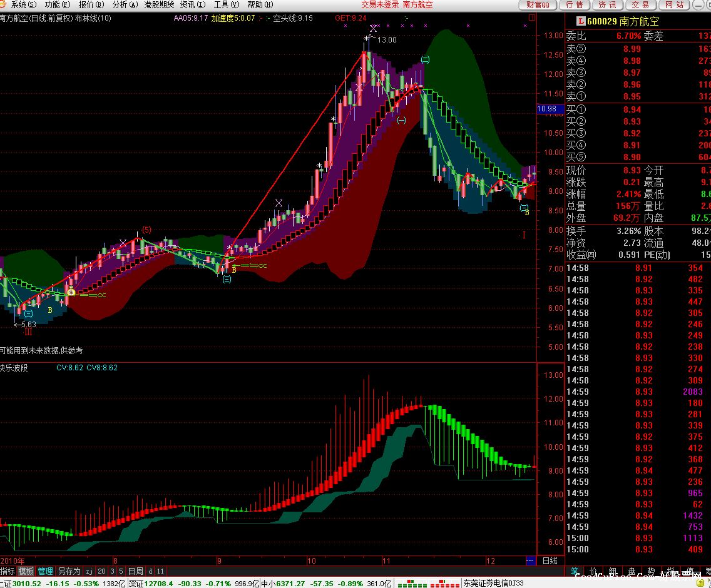711x588 pixels.
Task: Click the 卖⑤ 8.99 order row
Action: (x=638, y=49)
